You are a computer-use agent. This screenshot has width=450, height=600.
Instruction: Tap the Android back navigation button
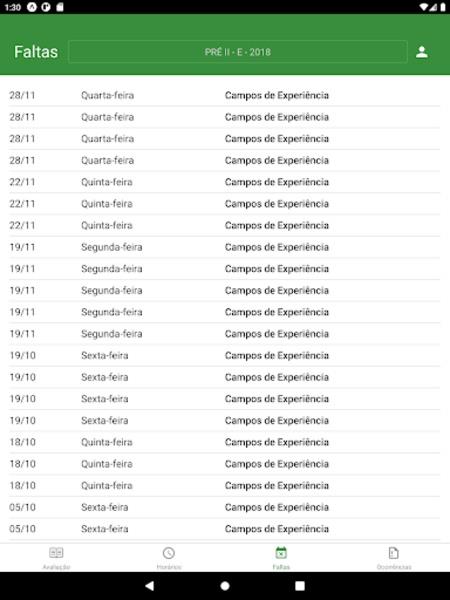150,585
